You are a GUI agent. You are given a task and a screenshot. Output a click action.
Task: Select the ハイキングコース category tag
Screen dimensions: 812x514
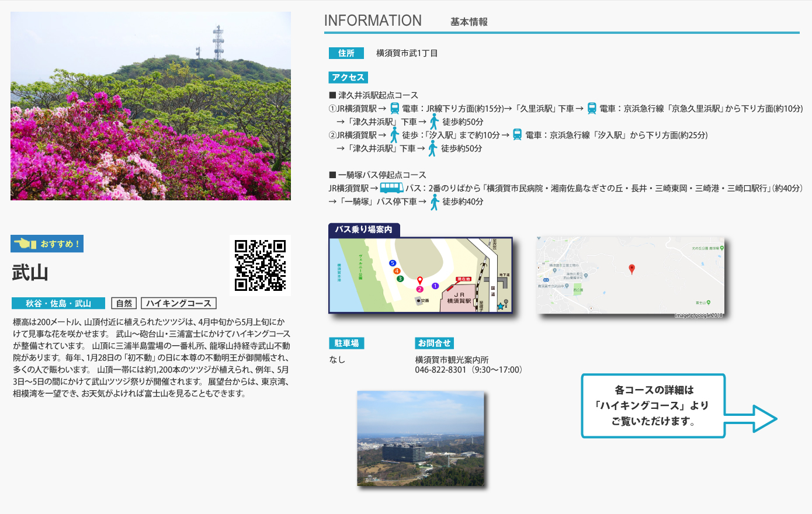[179, 303]
